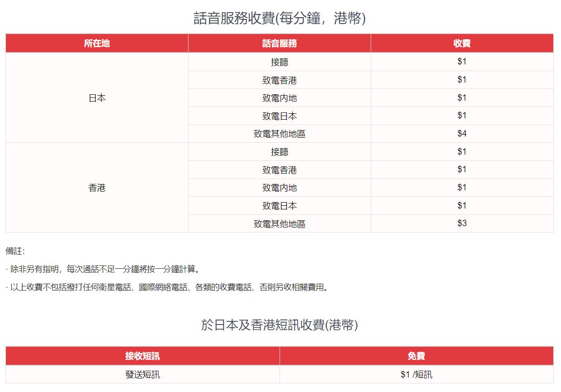Click 致電日本 in the 香港 section
561x392 pixels.
[x=279, y=206]
